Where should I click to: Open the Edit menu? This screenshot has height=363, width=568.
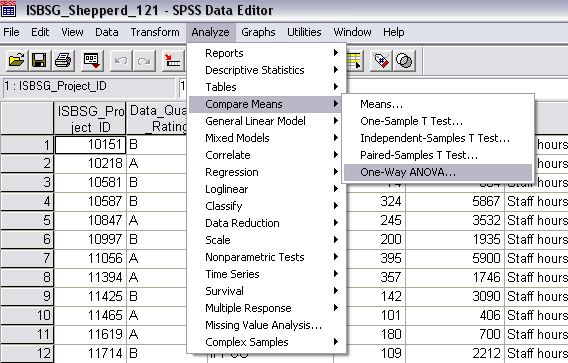click(x=40, y=32)
